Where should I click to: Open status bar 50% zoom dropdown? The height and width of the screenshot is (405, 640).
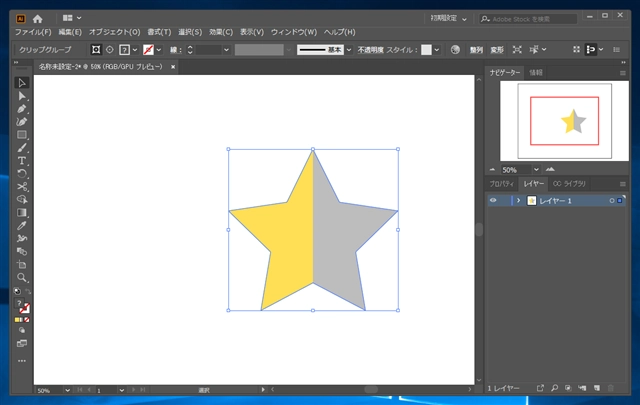click(x=67, y=390)
